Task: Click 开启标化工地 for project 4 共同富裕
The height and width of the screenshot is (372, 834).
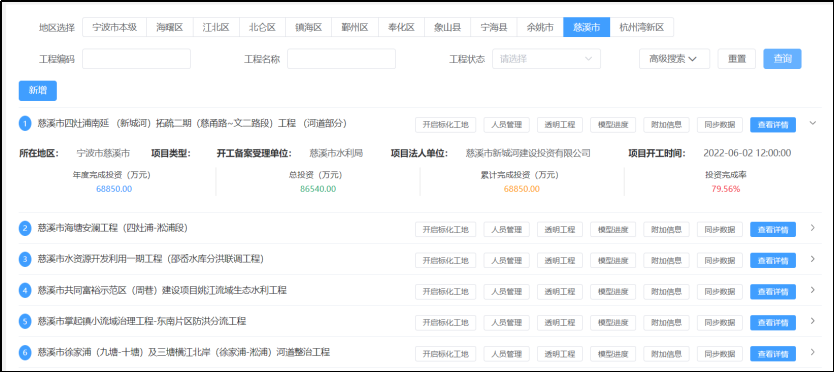Action: [x=446, y=292]
